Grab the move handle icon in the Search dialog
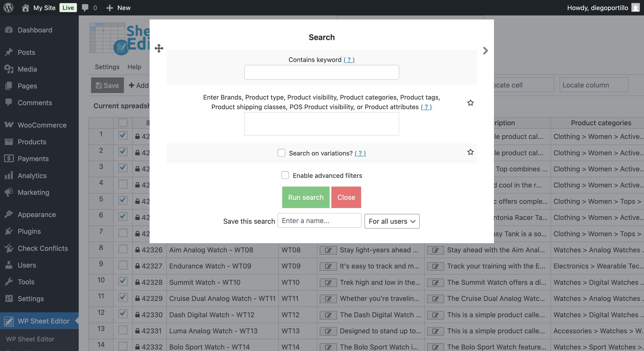The image size is (644, 351). (159, 48)
